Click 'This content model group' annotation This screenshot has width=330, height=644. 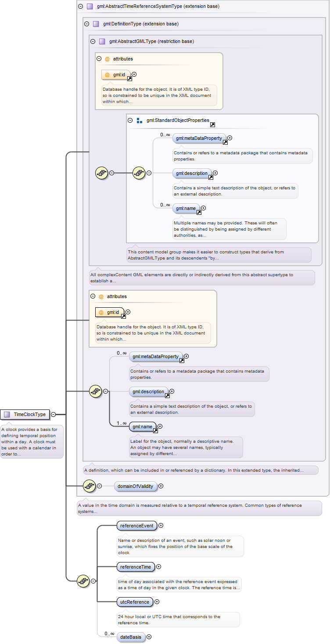pos(219,255)
